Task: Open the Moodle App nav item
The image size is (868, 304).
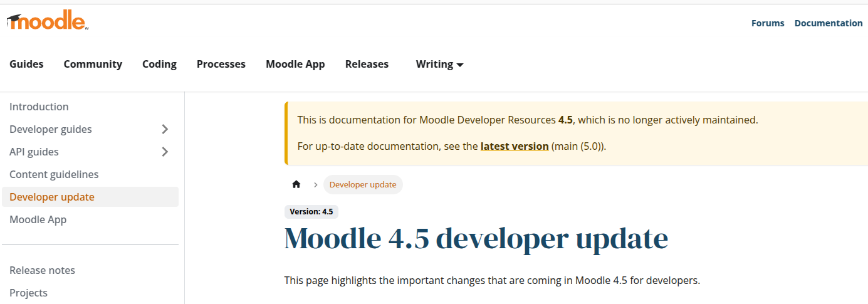Action: [295, 64]
